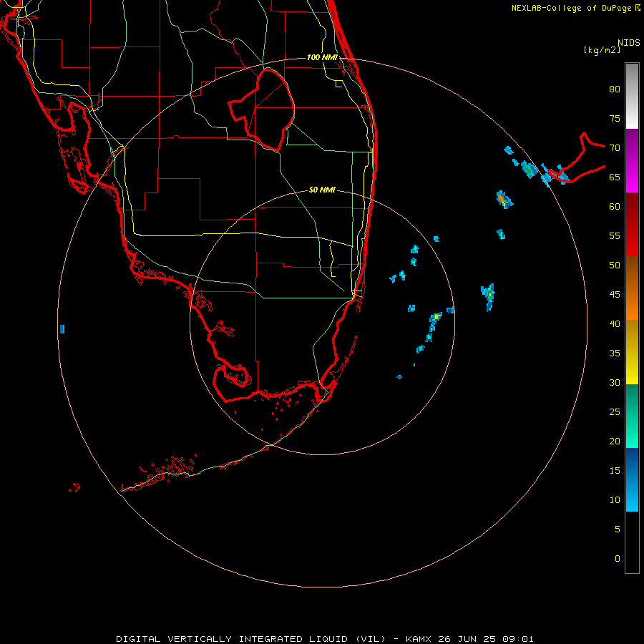The height and width of the screenshot is (644, 644).
Task: Click the 60 value on the color scale
Action: click(x=615, y=207)
